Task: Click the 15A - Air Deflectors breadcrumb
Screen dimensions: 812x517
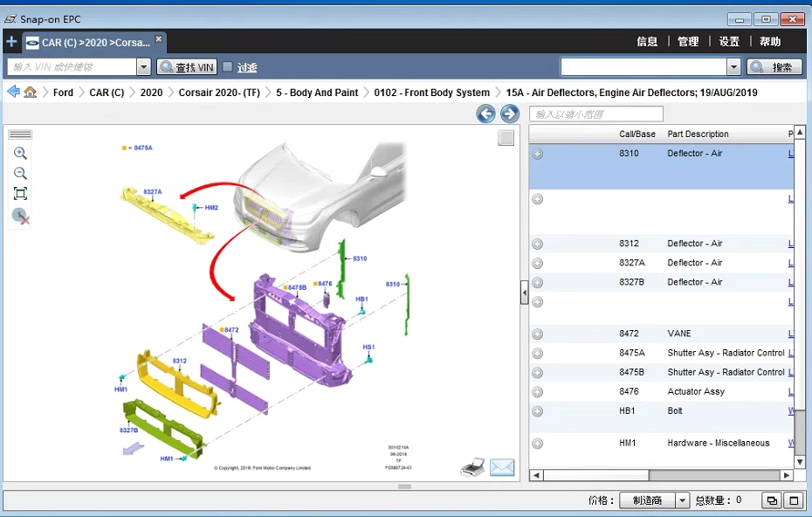Action: 631,93
